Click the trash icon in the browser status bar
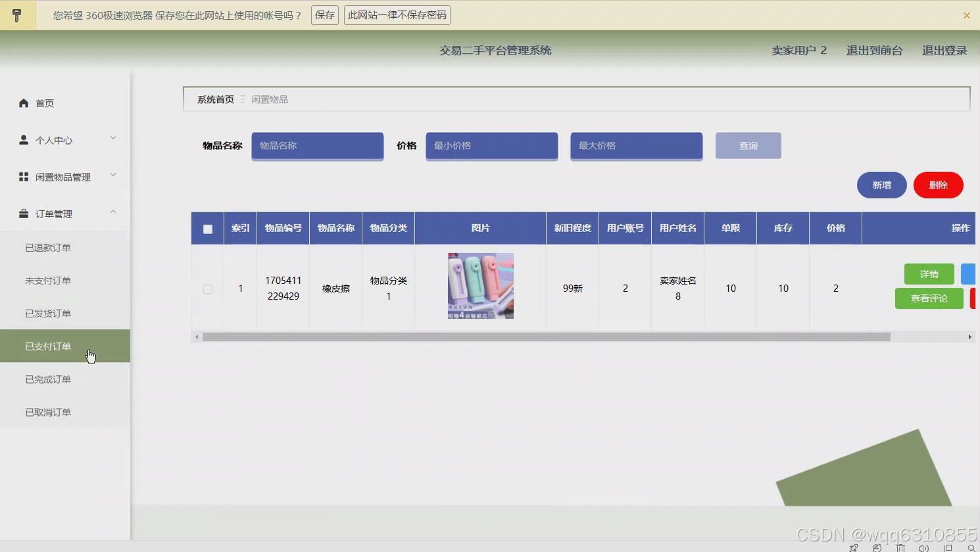Image resolution: width=980 pixels, height=552 pixels. pyautogui.click(x=900, y=547)
